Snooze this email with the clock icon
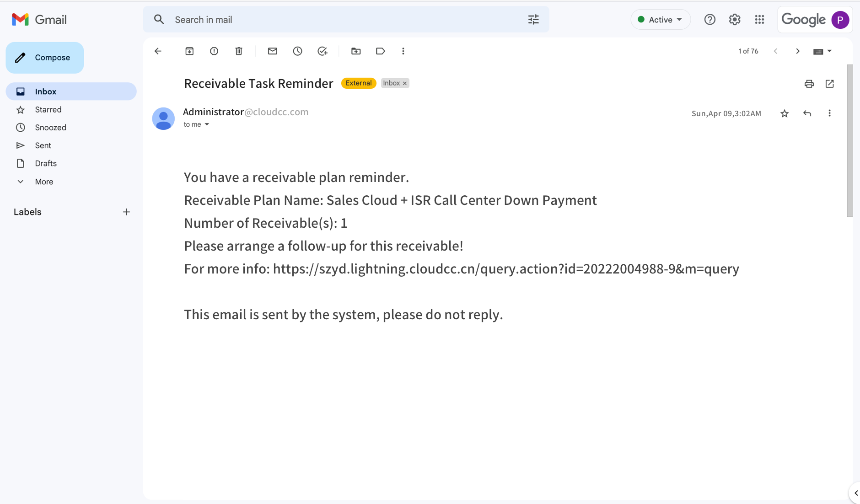 click(x=297, y=51)
